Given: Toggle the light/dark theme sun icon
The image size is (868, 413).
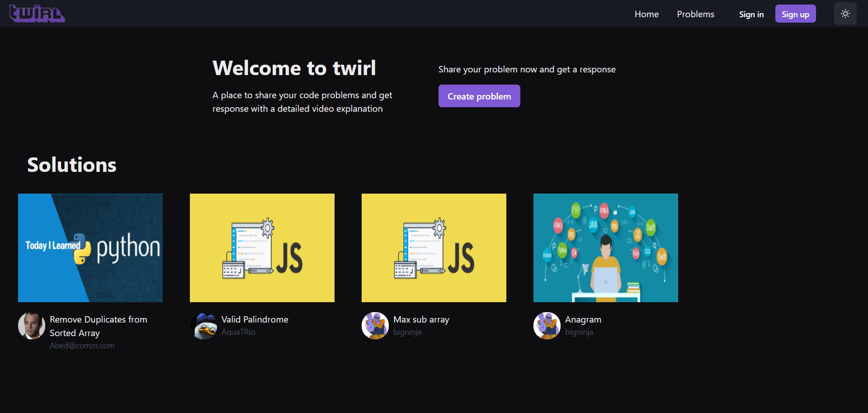Looking at the screenshot, I should click(844, 14).
